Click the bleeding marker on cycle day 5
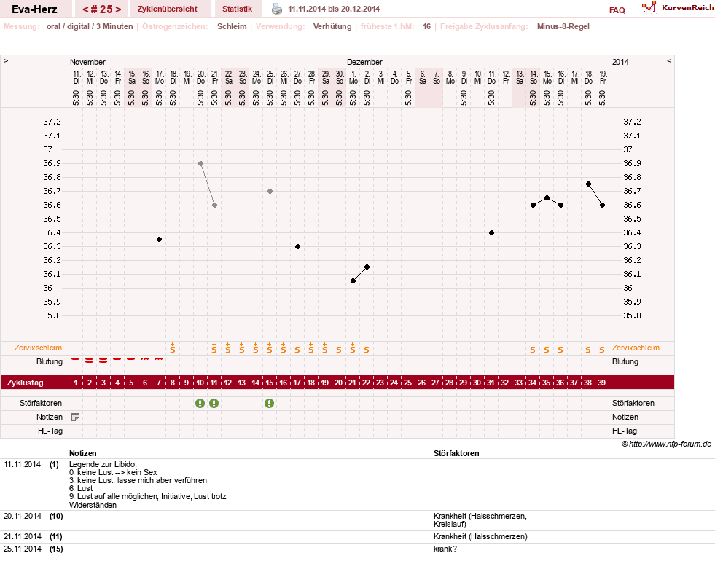 pyautogui.click(x=131, y=359)
